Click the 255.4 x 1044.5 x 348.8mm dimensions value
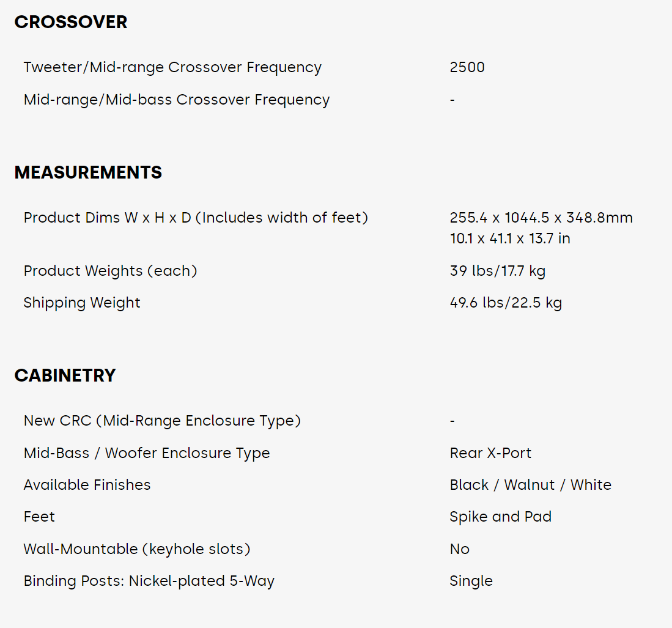 [541, 218]
